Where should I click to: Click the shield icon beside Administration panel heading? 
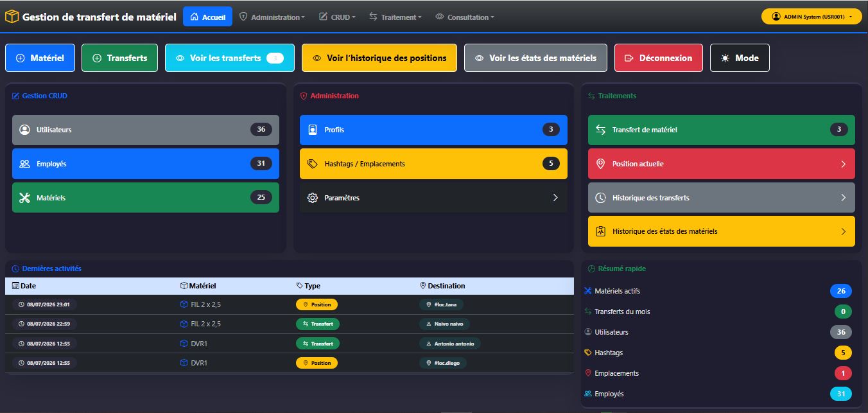point(304,96)
